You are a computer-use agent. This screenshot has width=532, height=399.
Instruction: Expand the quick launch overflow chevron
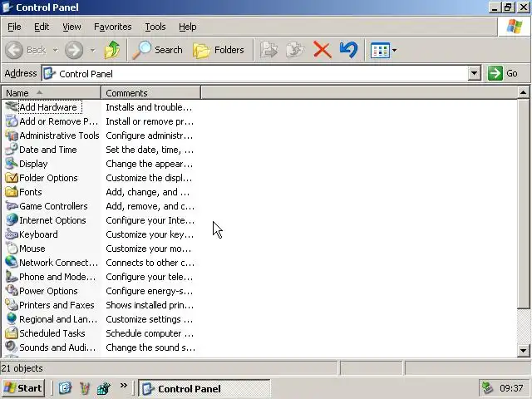124,385
